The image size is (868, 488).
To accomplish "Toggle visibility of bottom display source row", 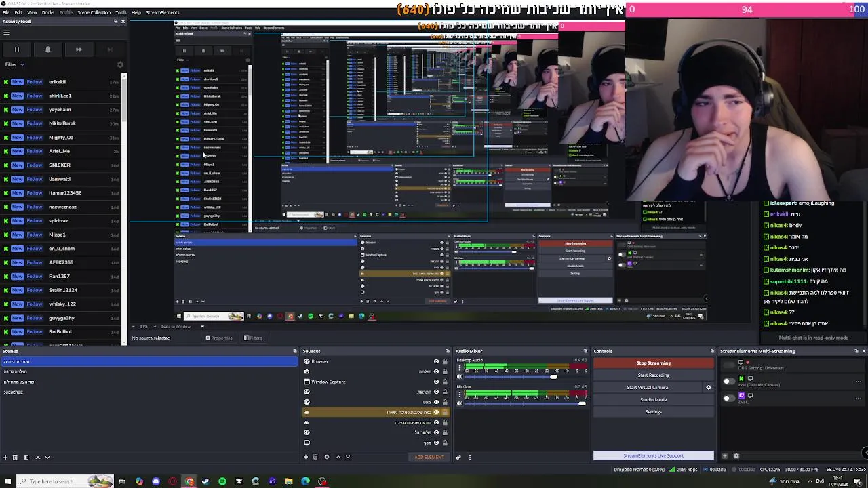I will pyautogui.click(x=437, y=443).
